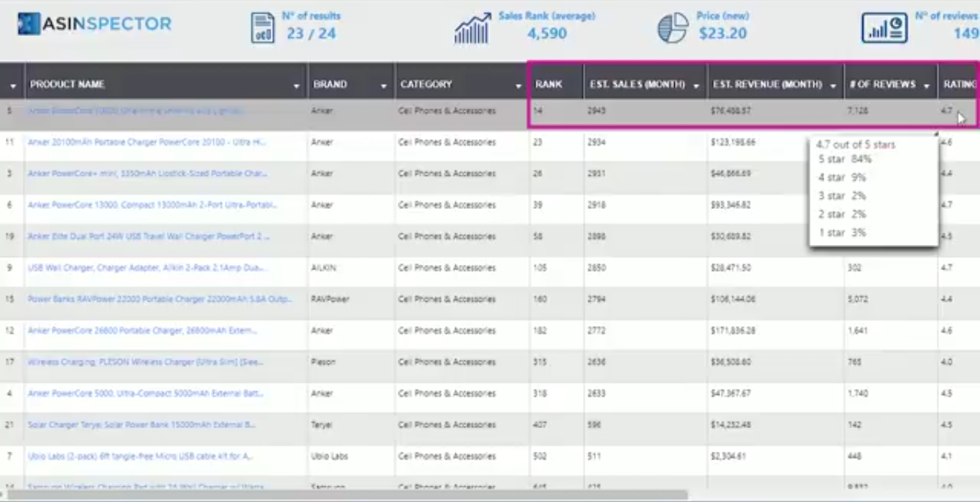This screenshot has height=502, width=980.
Task: Select the row number 11 cell
Action: (9, 142)
